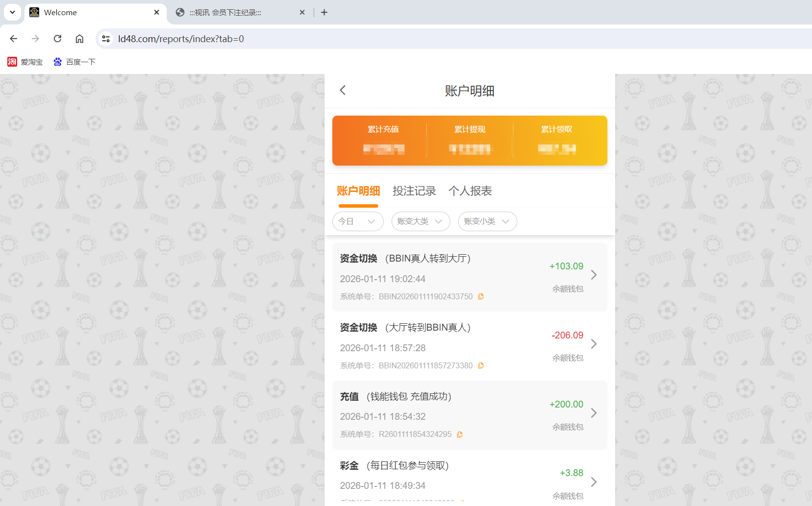Copy order number BBIN202601111857273380
Viewport: 812px width, 506px height.
point(481,365)
